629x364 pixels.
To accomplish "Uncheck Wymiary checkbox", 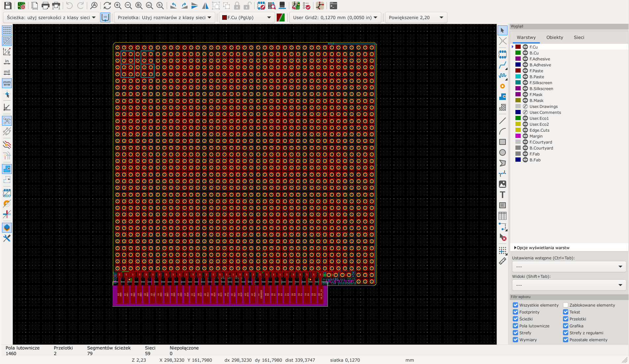I will click(515, 340).
